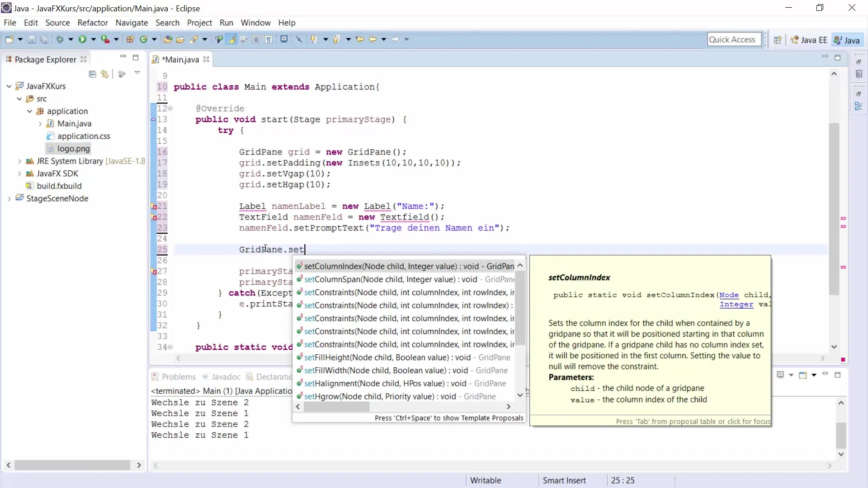Viewport: 868px width, 488px height.
Task: Click the New file wizard icon
Action: [x=9, y=39]
